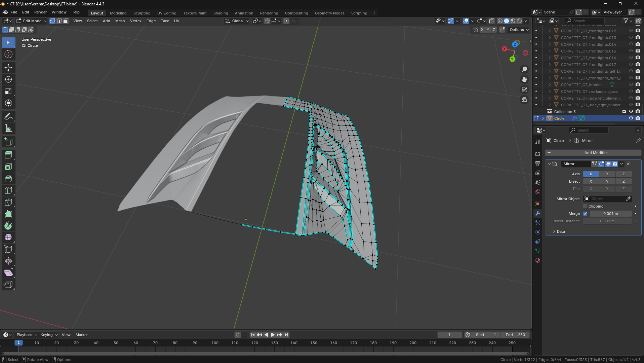Select the Move tool in toolbar
Screen dimensions: 644x363
(x=8, y=68)
